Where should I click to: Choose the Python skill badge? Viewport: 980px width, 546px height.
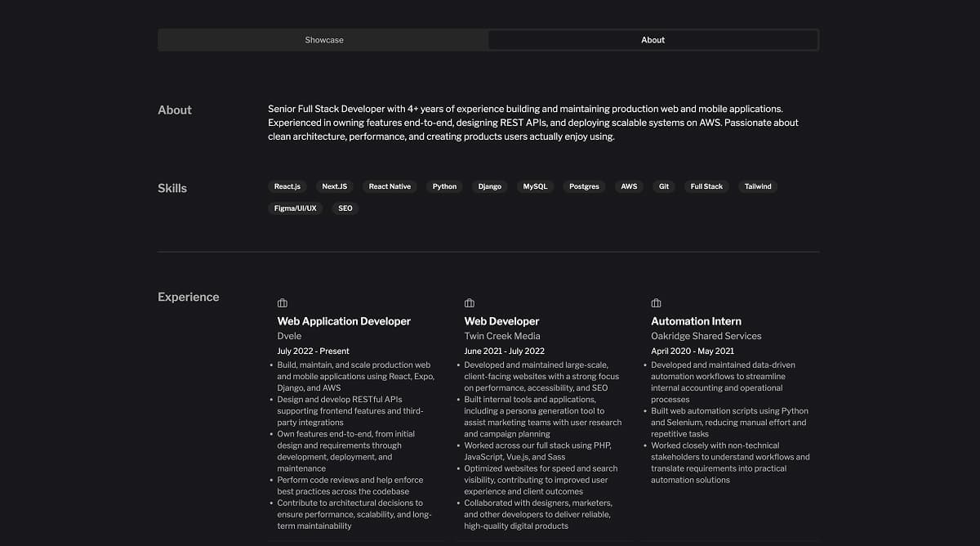(x=444, y=186)
